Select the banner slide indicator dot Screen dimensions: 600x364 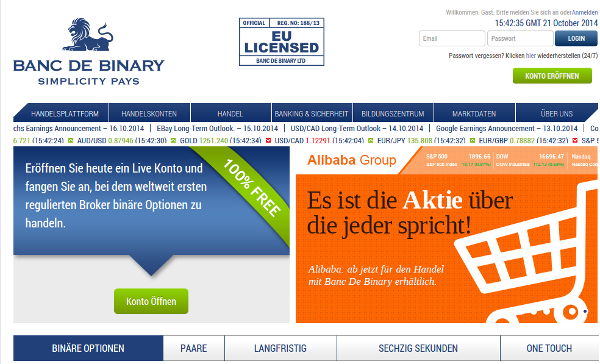[585, 312]
